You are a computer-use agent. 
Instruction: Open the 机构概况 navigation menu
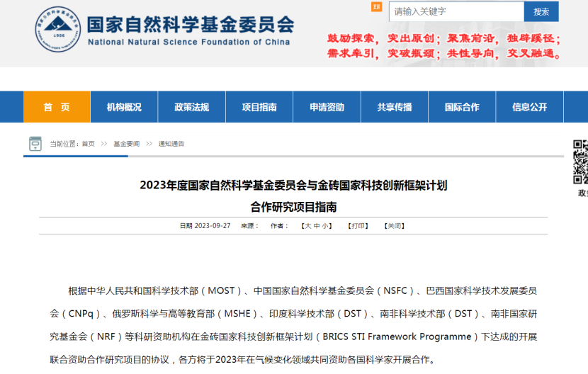point(124,107)
